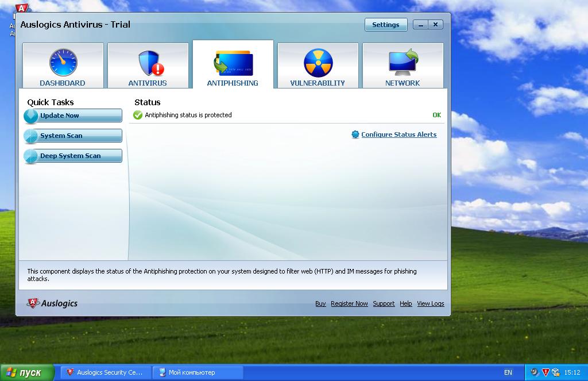Open the Support link
The height and width of the screenshot is (381, 588).
coord(384,303)
